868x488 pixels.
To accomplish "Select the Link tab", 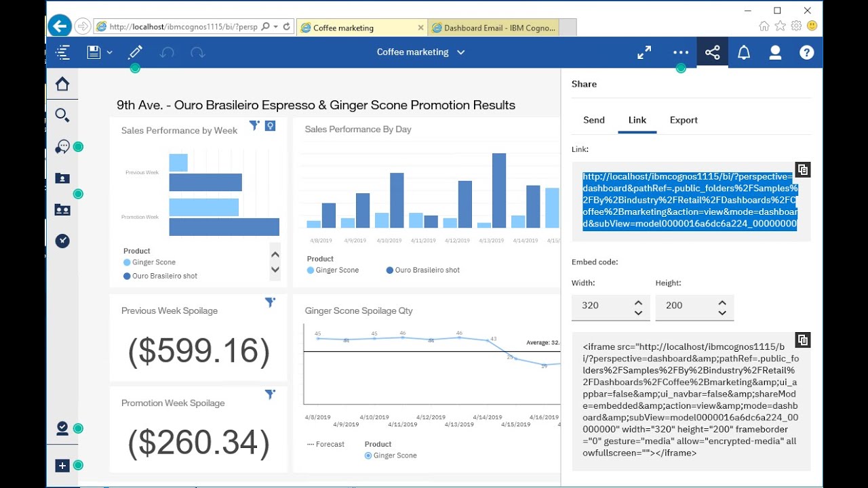I will [x=637, y=120].
